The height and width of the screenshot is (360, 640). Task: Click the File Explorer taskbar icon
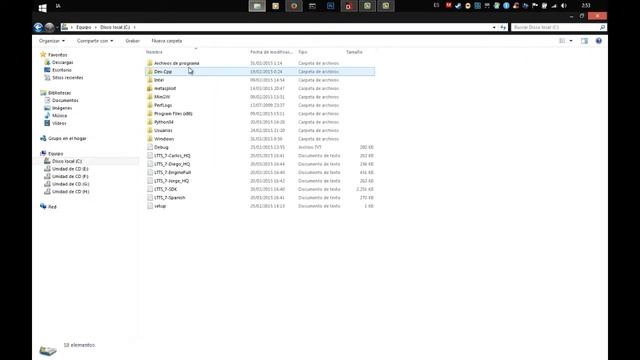click(257, 6)
